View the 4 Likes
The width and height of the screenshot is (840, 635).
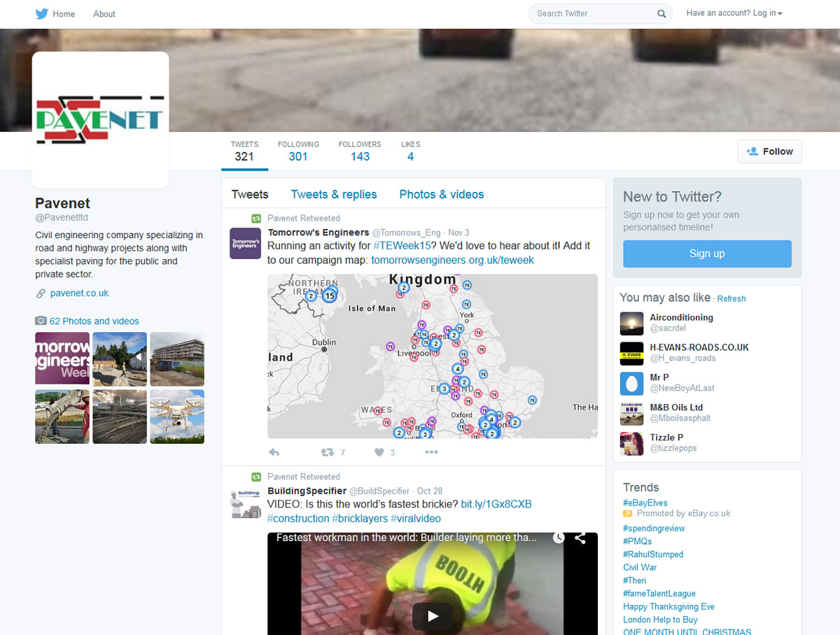click(x=410, y=151)
